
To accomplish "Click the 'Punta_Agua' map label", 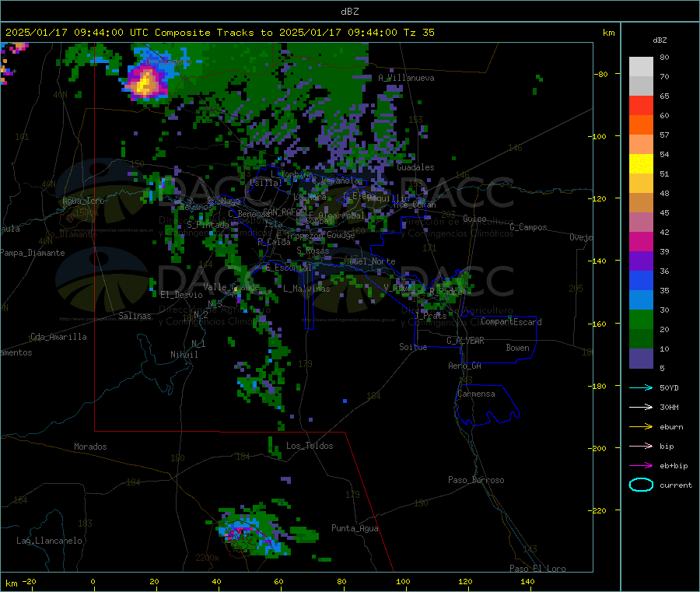I will (355, 528).
